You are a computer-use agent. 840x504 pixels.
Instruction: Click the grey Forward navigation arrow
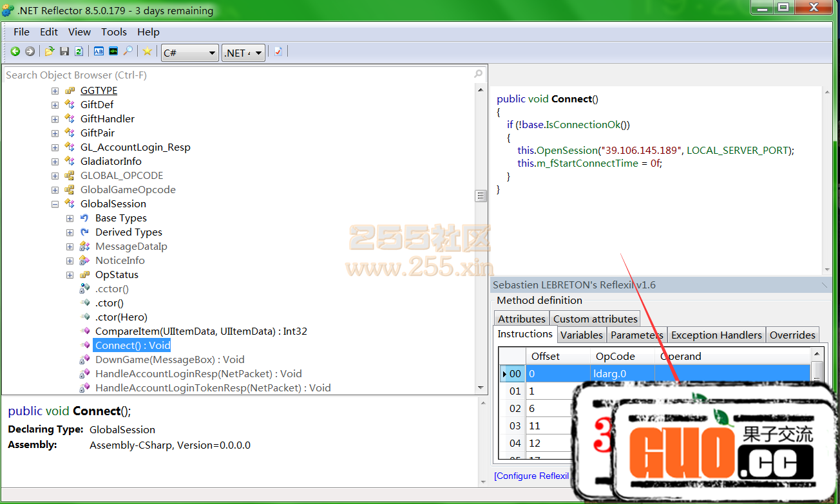point(30,51)
